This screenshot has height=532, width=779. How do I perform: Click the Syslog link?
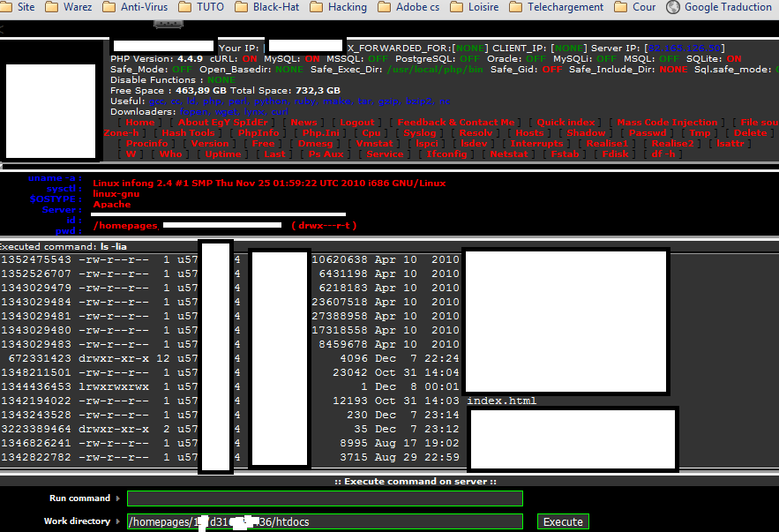tap(420, 132)
